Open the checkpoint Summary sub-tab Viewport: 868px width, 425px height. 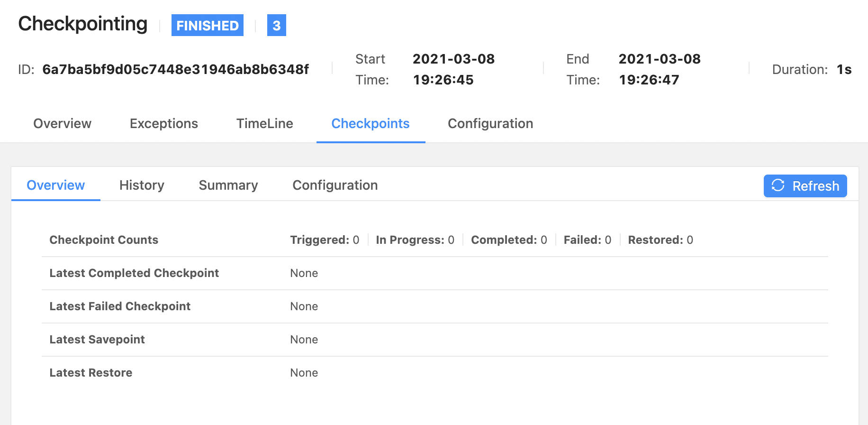coord(228,185)
